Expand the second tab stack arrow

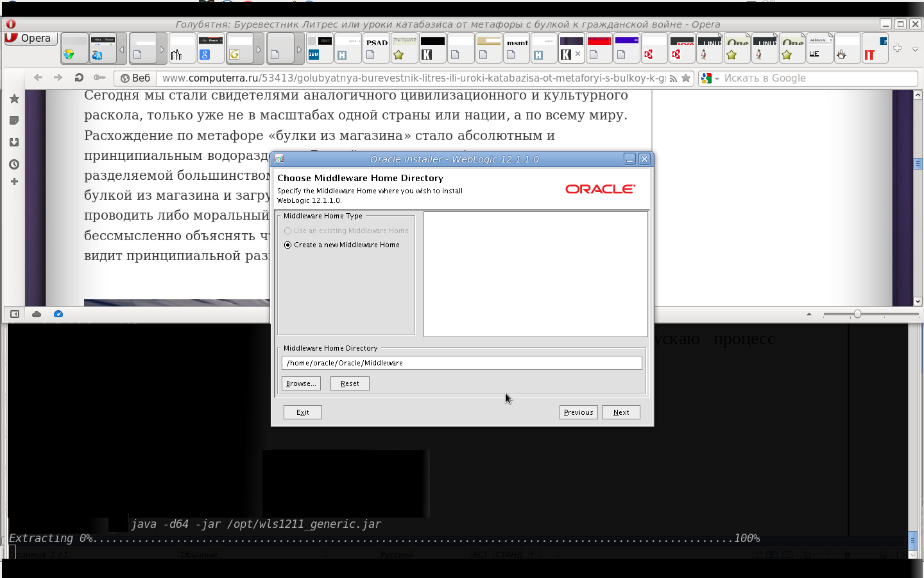tap(162, 49)
